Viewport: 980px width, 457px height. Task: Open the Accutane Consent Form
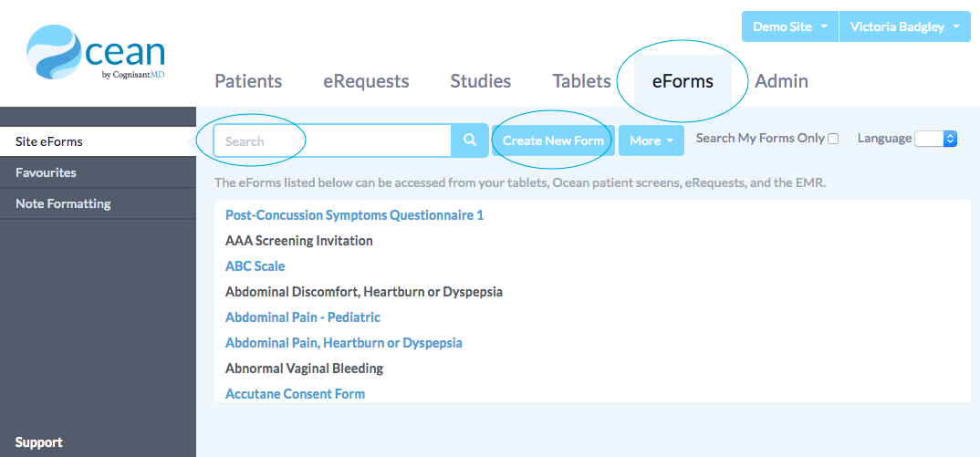295,394
